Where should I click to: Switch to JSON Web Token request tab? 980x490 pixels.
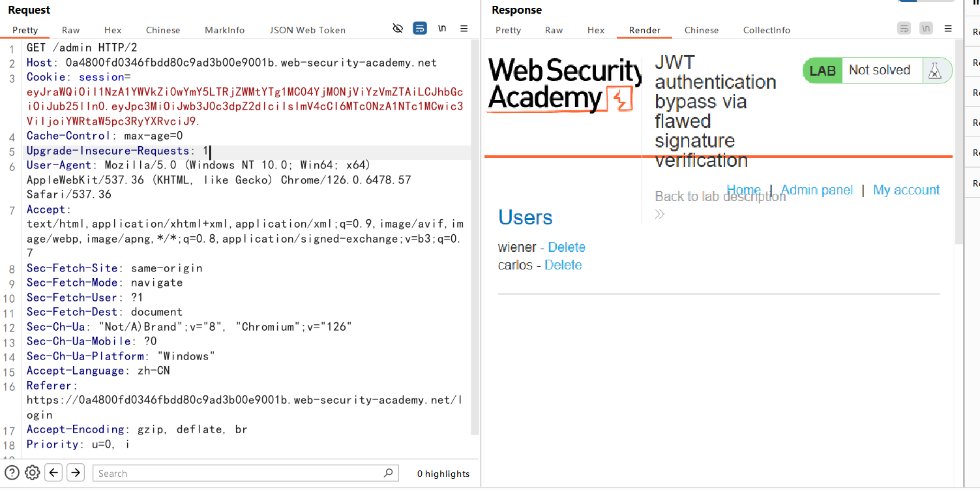point(307,30)
